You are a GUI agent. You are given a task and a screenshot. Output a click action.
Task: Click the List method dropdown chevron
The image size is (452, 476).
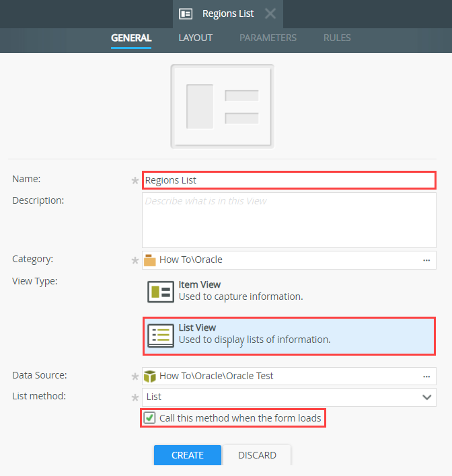pyautogui.click(x=427, y=397)
